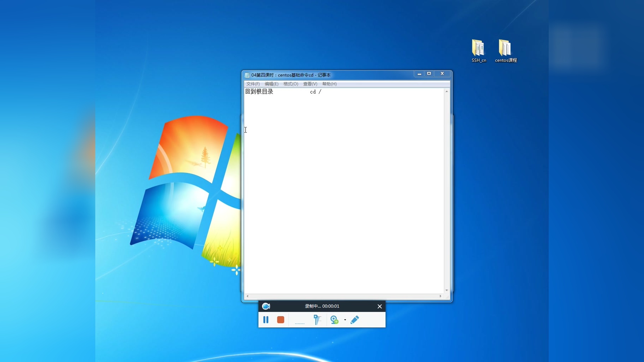Maximize the Notepad window
Image resolution: width=644 pixels, height=362 pixels.
[x=429, y=74]
